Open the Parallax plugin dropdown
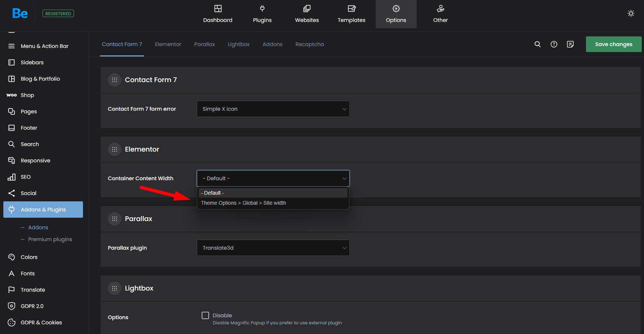The width and height of the screenshot is (644, 334). point(273,248)
